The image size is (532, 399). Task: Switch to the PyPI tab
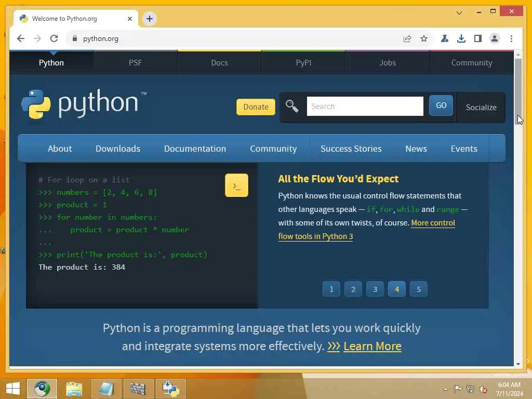tap(303, 63)
